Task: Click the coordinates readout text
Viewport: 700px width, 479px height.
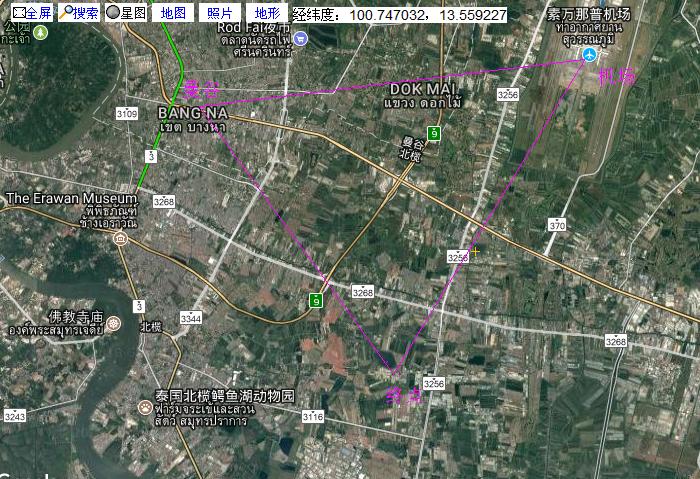Action: pyautogui.click(x=400, y=16)
